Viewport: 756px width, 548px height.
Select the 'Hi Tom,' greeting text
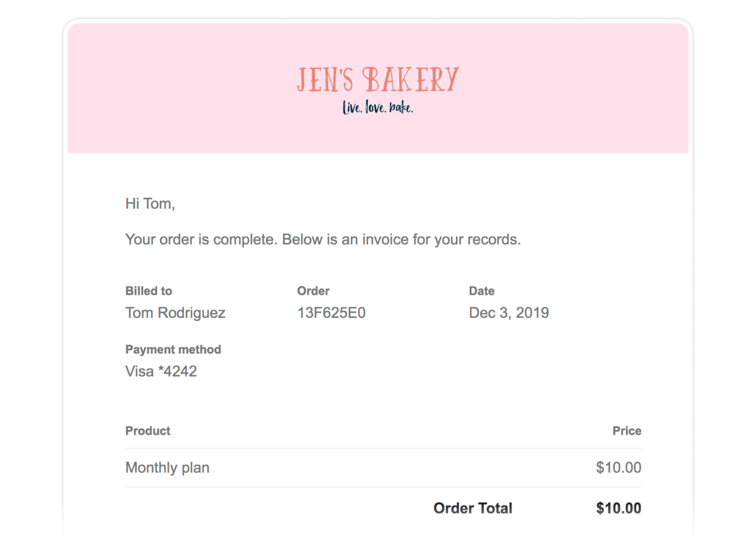coord(150,204)
